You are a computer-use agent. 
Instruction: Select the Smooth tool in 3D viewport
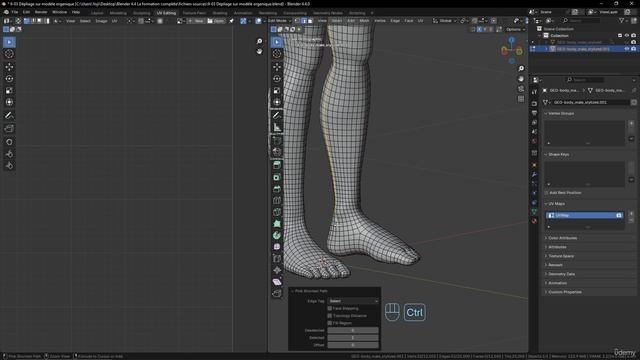pyautogui.click(x=277, y=247)
